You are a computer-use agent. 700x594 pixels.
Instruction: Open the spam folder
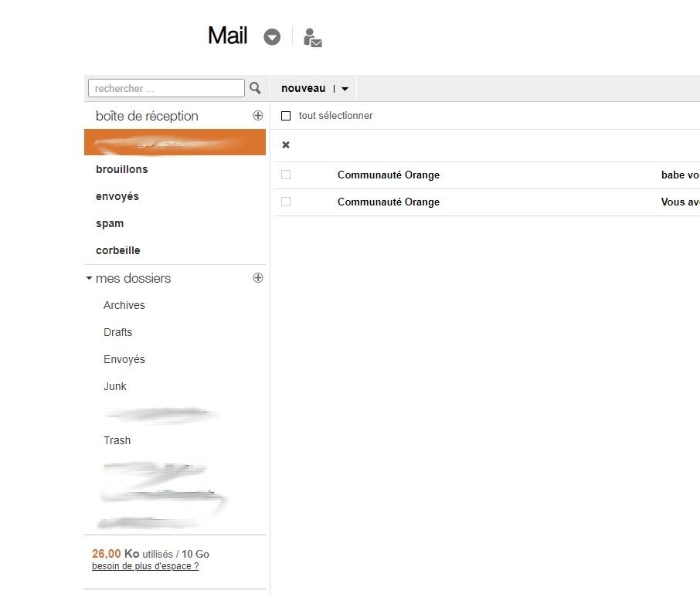click(x=109, y=223)
